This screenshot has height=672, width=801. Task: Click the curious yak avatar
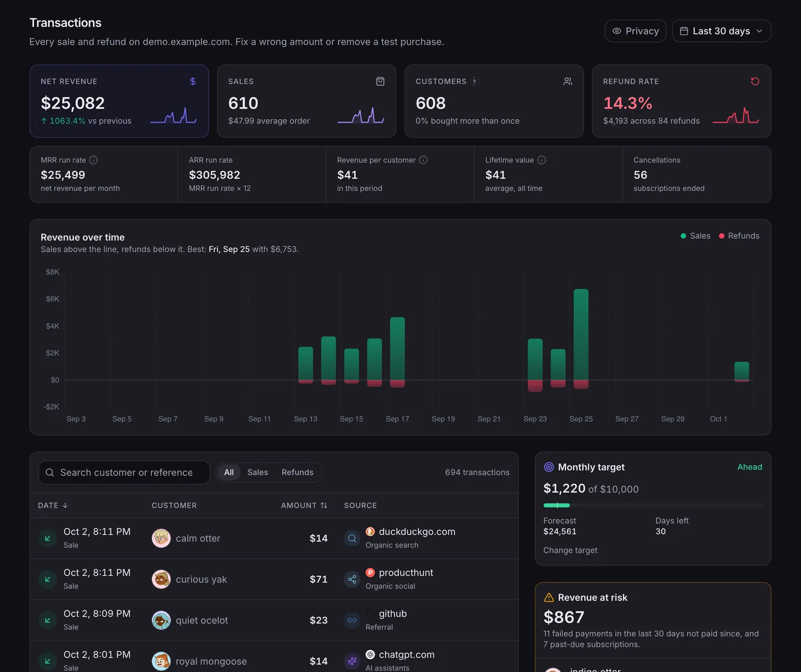pos(161,579)
